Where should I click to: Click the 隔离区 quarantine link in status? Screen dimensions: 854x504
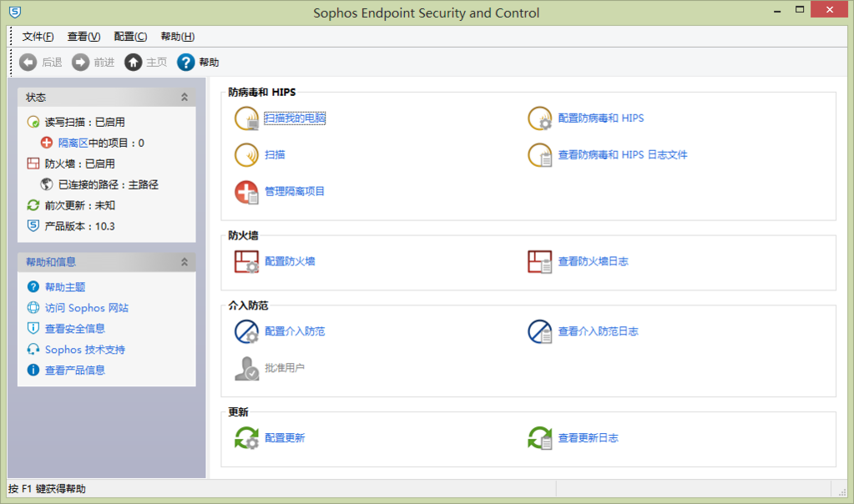73,144
